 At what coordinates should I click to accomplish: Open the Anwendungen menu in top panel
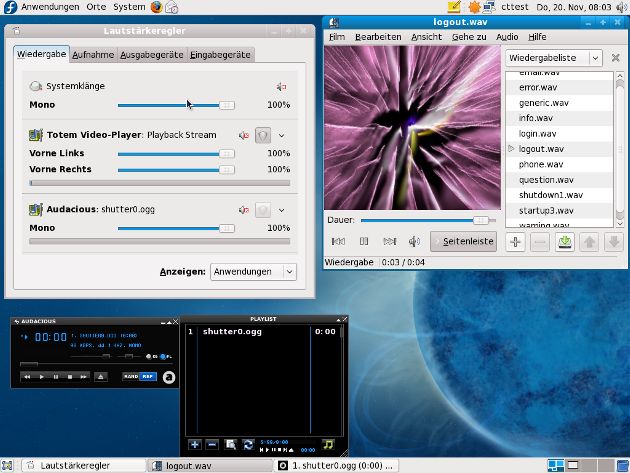point(50,7)
